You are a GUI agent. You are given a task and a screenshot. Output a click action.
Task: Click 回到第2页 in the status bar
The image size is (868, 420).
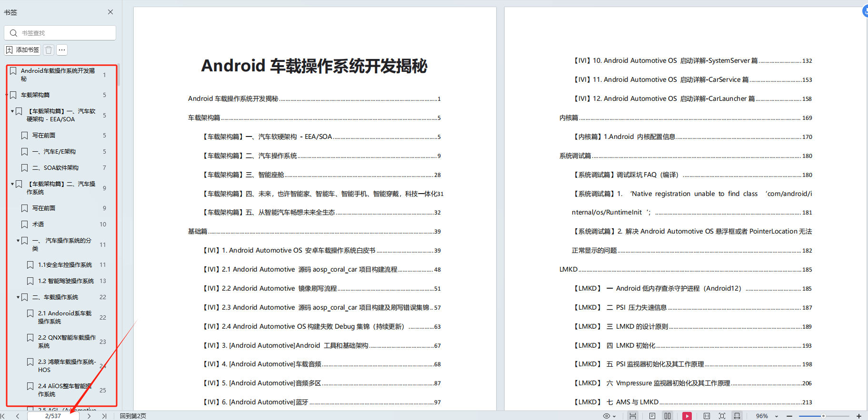133,416
